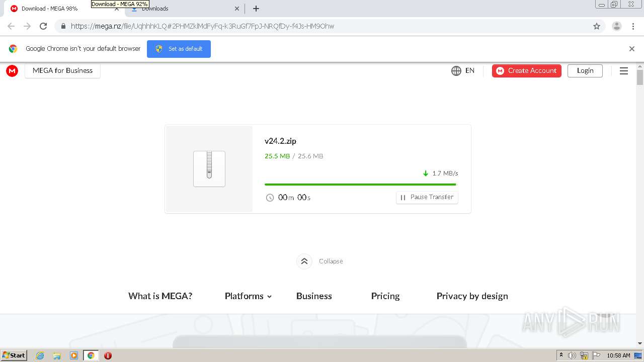Click the remaining time clock icon
The image size is (644, 362).
pyautogui.click(x=270, y=198)
